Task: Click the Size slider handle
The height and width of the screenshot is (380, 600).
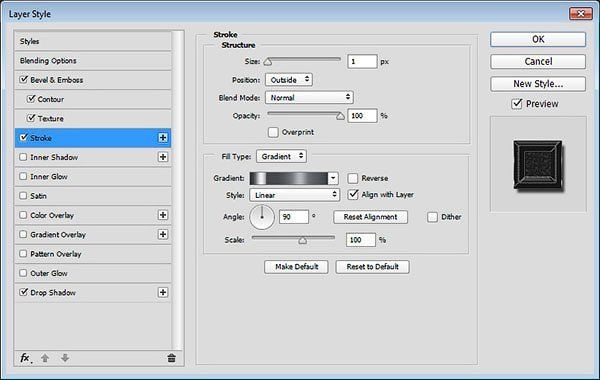Action: click(x=268, y=62)
